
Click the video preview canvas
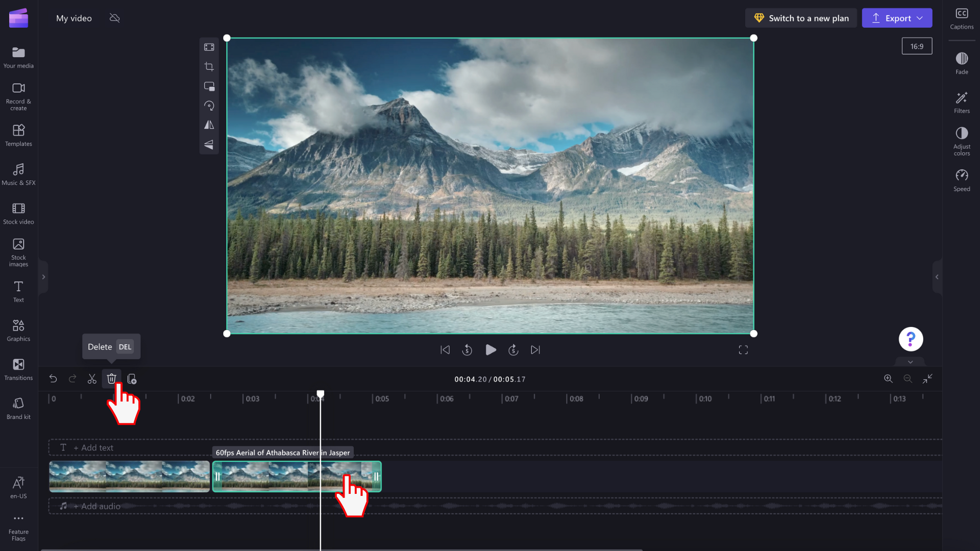pos(490,186)
